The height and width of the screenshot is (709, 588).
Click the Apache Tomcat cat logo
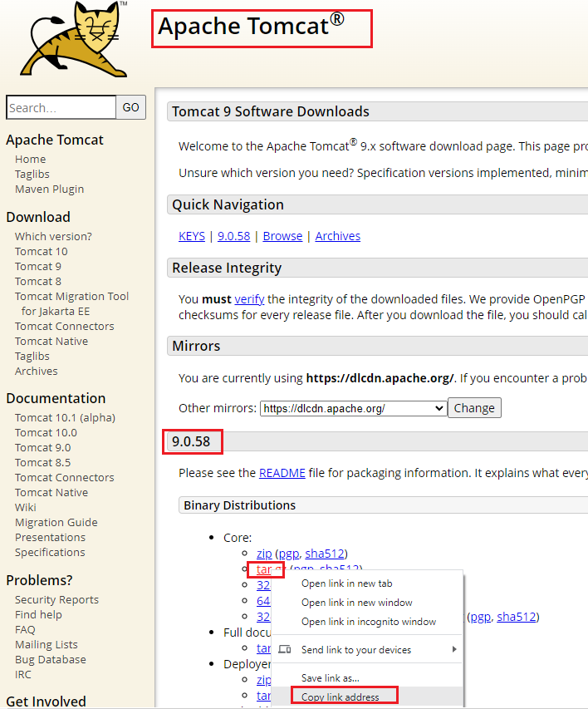pos(75,39)
